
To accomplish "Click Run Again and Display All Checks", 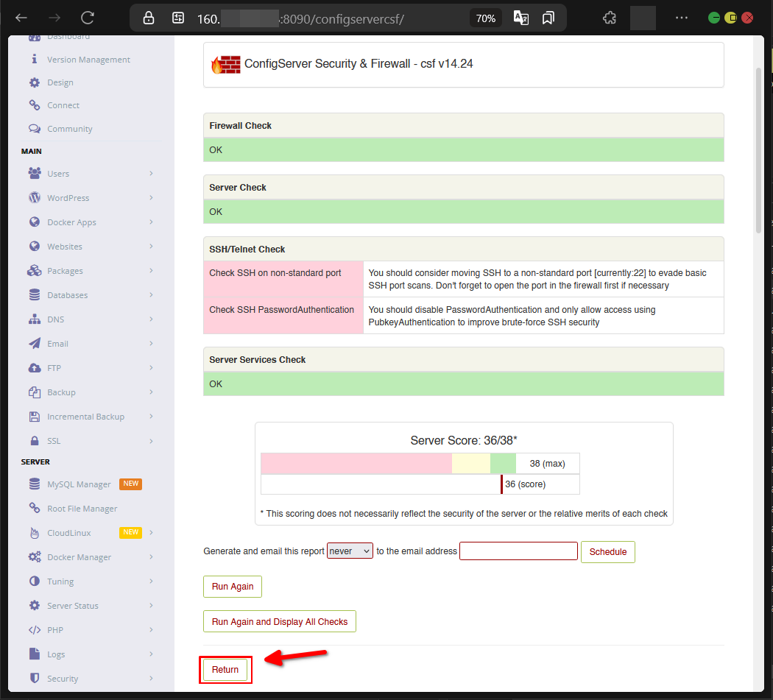I will (280, 622).
